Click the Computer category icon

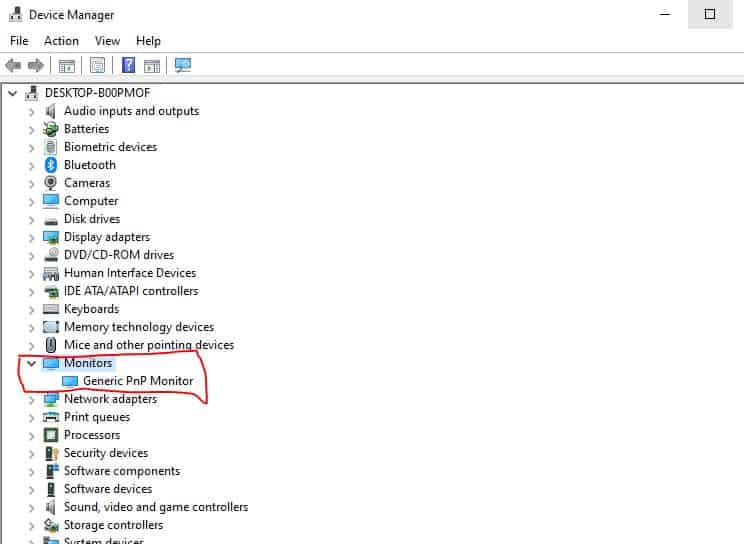tap(51, 201)
